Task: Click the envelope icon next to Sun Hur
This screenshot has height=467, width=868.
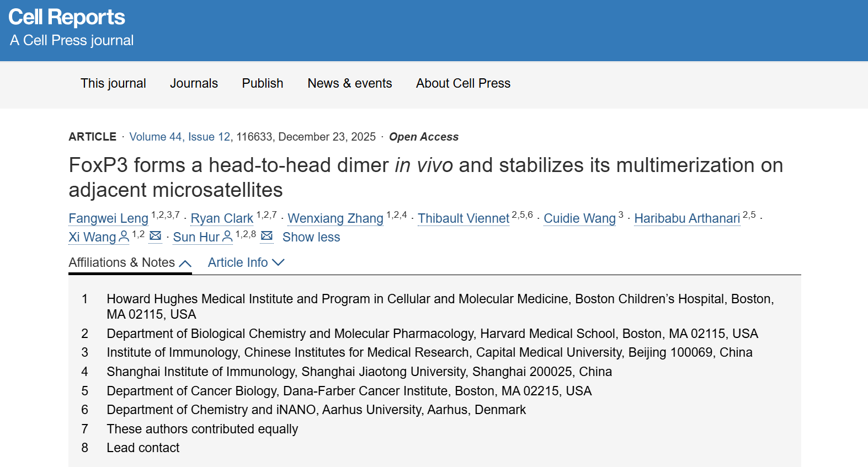Action: [267, 236]
